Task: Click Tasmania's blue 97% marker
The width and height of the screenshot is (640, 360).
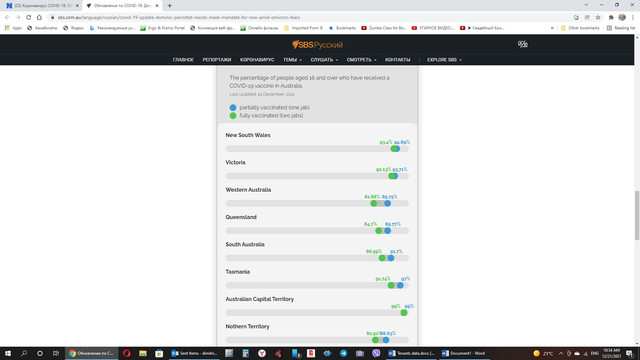Action: point(400,285)
